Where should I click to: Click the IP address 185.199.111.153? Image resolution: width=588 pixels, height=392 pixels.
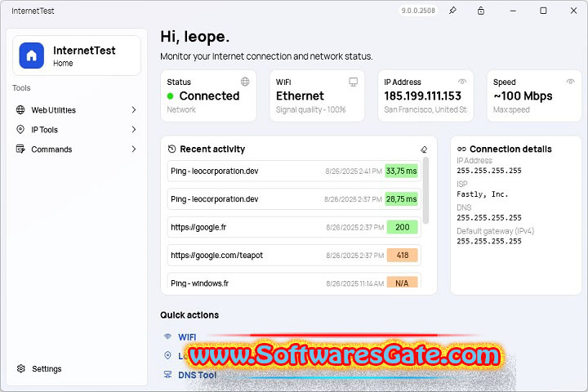(422, 96)
